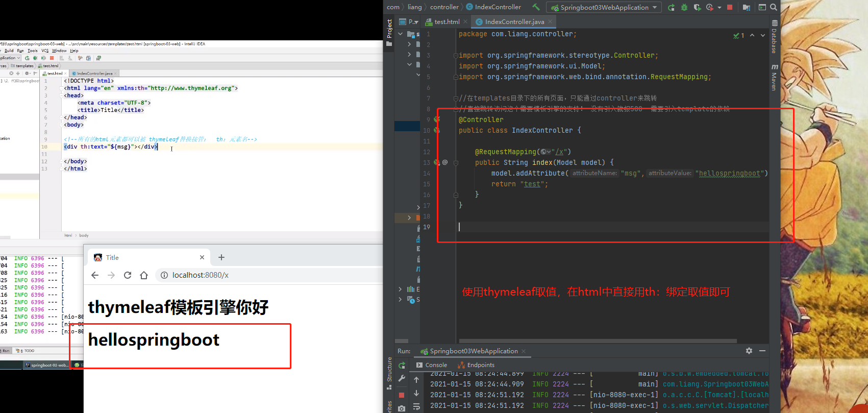The image size is (868, 413).
Task: Click the profiler run icon
Action: coord(710,7)
